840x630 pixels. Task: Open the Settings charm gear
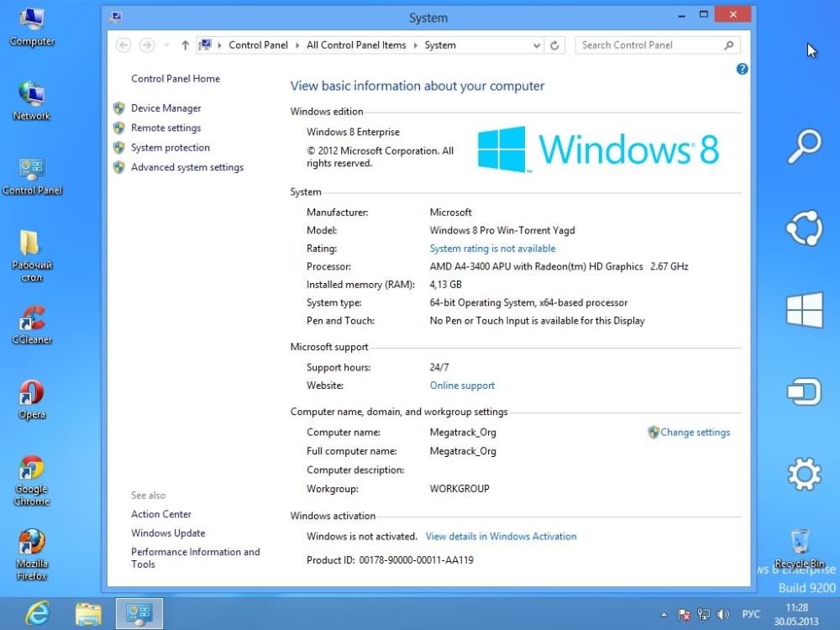[803, 475]
